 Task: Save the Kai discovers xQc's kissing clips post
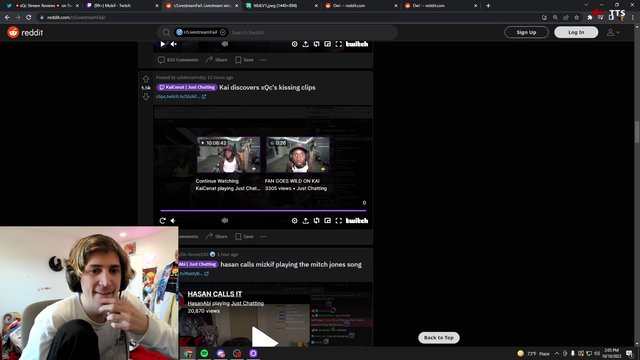coord(244,236)
